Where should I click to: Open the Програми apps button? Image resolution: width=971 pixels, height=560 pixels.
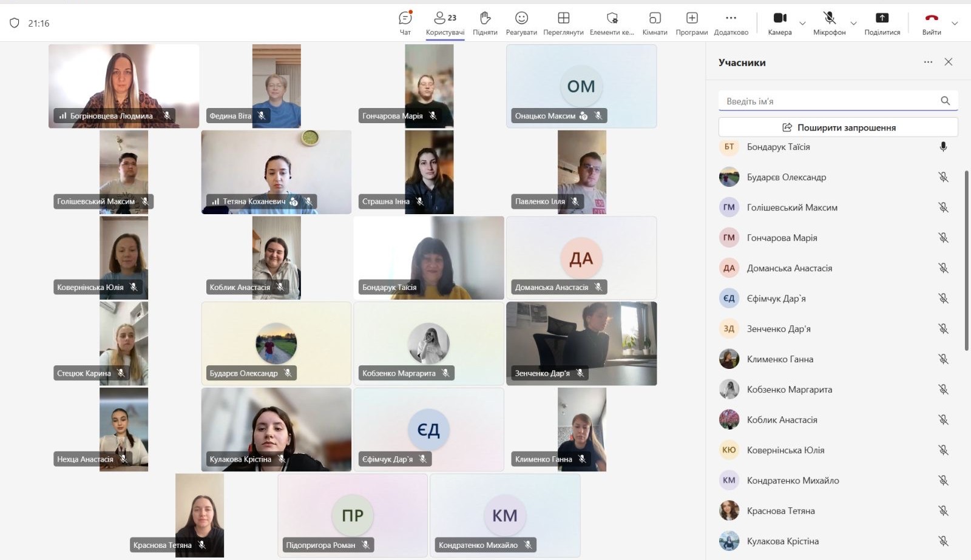coord(692,23)
